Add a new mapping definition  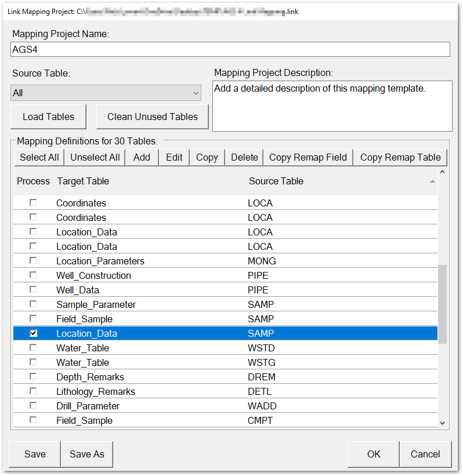(142, 157)
